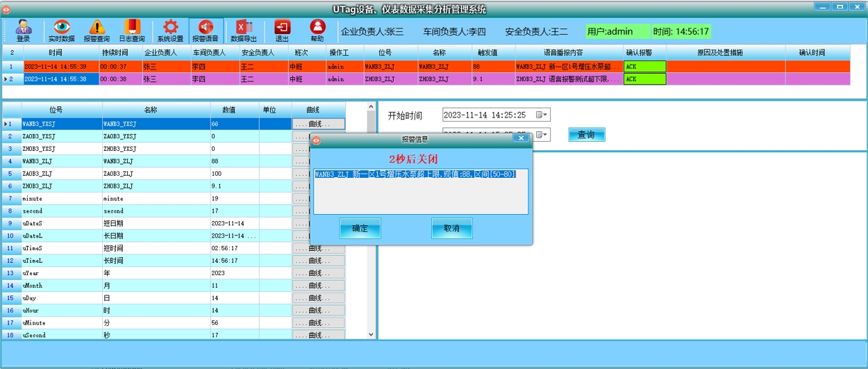Click 取消 in the alarm dialog
The image size is (868, 369).
[x=451, y=229]
